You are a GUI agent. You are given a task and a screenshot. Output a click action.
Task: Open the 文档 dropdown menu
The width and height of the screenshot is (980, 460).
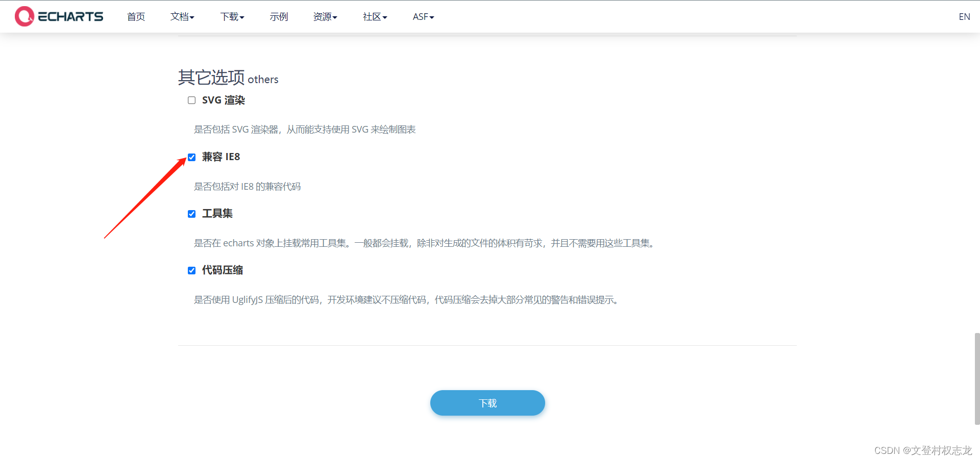pos(182,16)
